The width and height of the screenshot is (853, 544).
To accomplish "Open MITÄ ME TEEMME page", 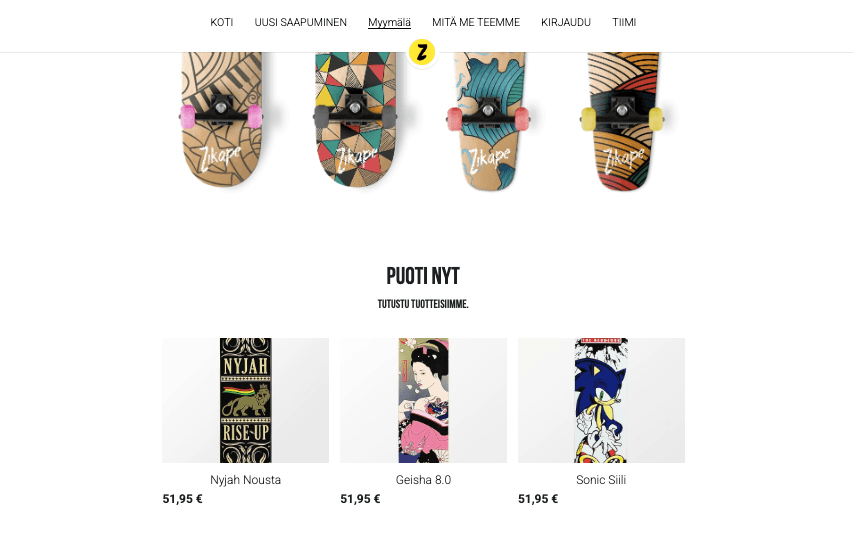I will 476,22.
